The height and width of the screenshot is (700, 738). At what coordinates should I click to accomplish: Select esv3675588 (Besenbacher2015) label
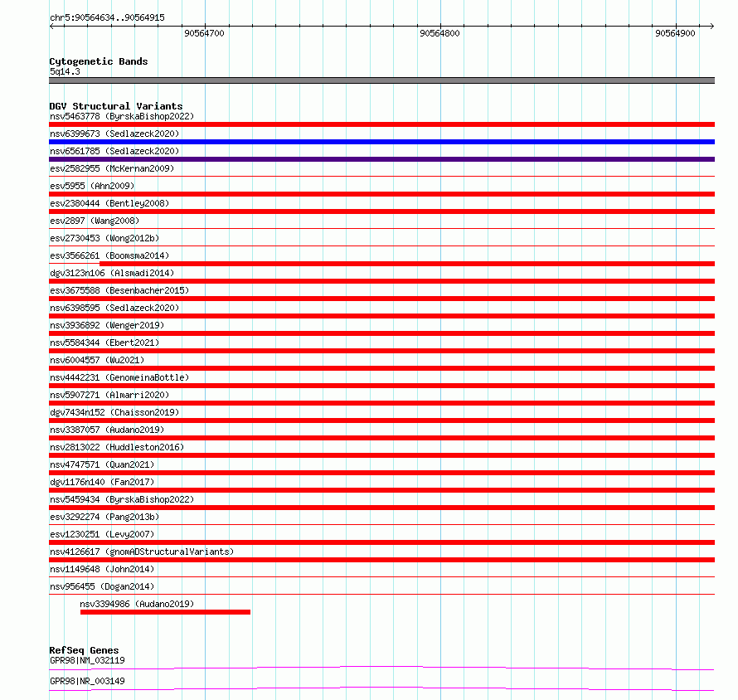(119, 290)
